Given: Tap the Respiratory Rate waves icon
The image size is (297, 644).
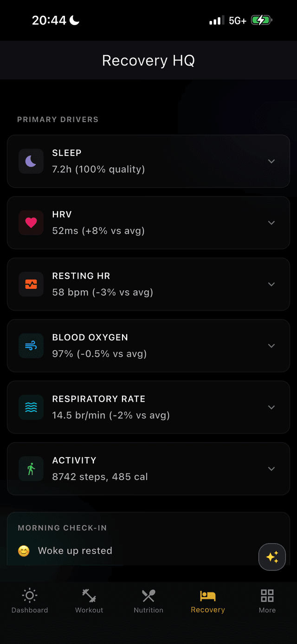Looking at the screenshot, I should 31,407.
